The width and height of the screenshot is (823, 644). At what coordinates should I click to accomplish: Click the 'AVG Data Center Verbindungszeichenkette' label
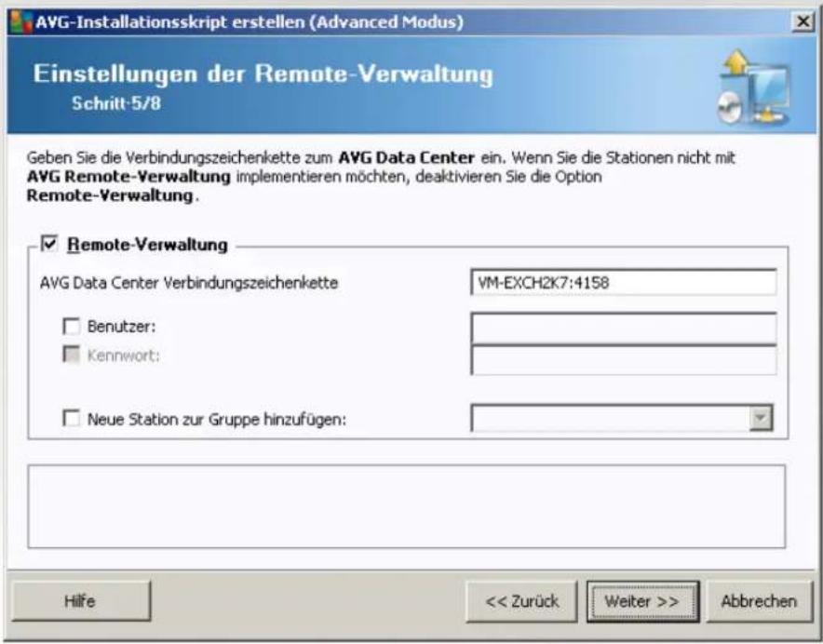point(189,283)
